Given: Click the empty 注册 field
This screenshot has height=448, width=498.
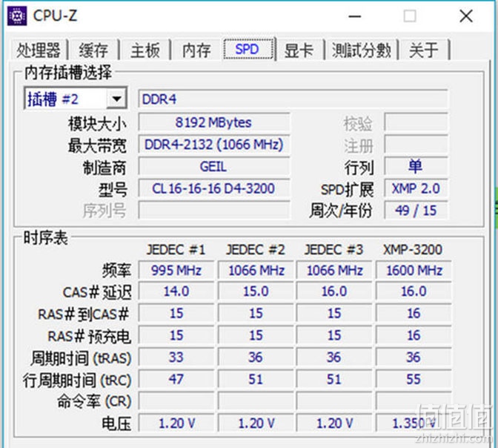Looking at the screenshot, I should point(416,145).
